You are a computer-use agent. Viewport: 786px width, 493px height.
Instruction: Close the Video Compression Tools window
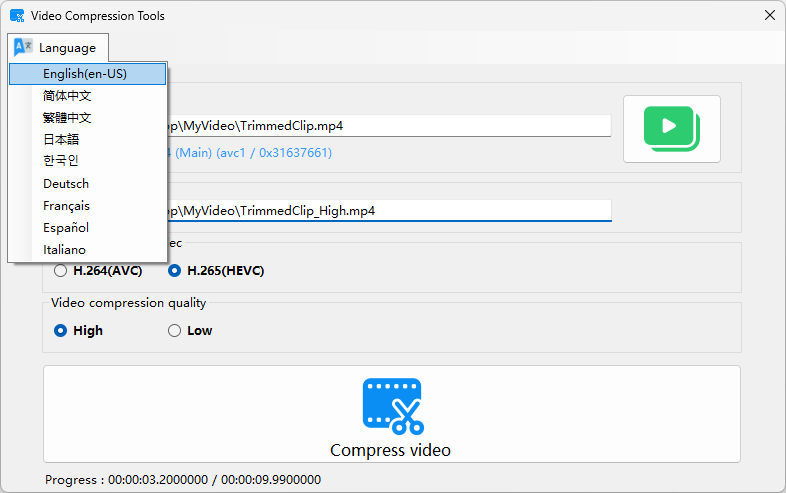770,15
